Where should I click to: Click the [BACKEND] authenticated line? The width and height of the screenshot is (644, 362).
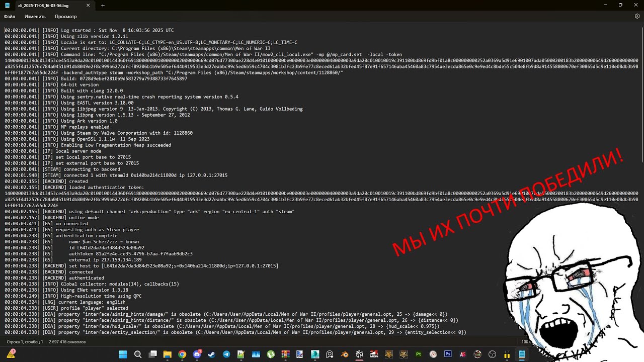point(54,278)
